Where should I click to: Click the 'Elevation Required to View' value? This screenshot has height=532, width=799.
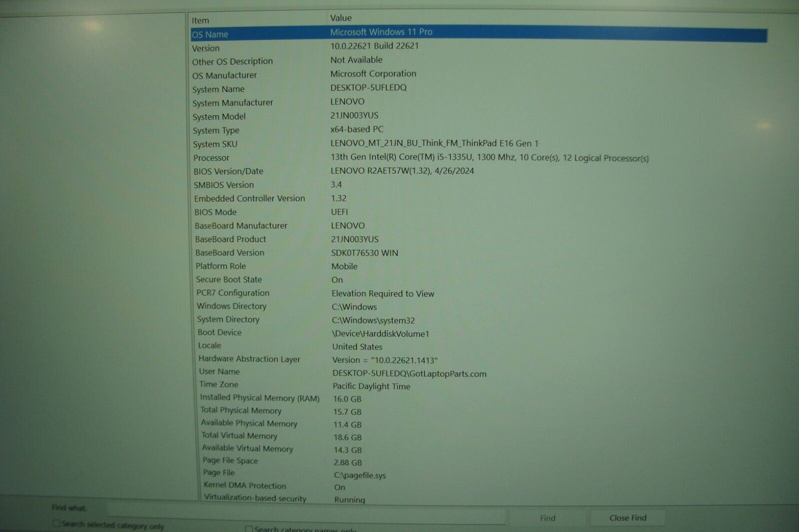click(383, 294)
